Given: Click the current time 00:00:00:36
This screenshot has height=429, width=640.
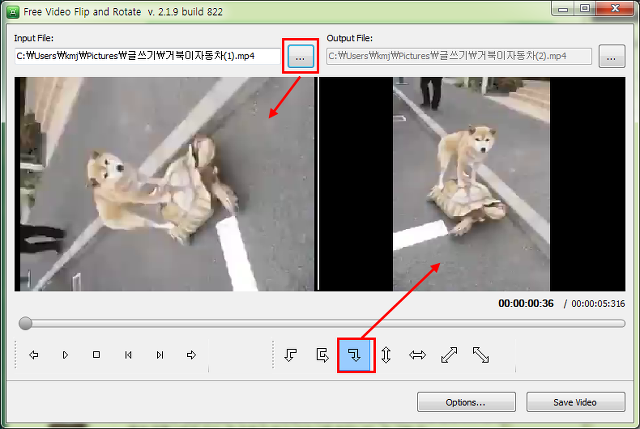Looking at the screenshot, I should 526,304.
